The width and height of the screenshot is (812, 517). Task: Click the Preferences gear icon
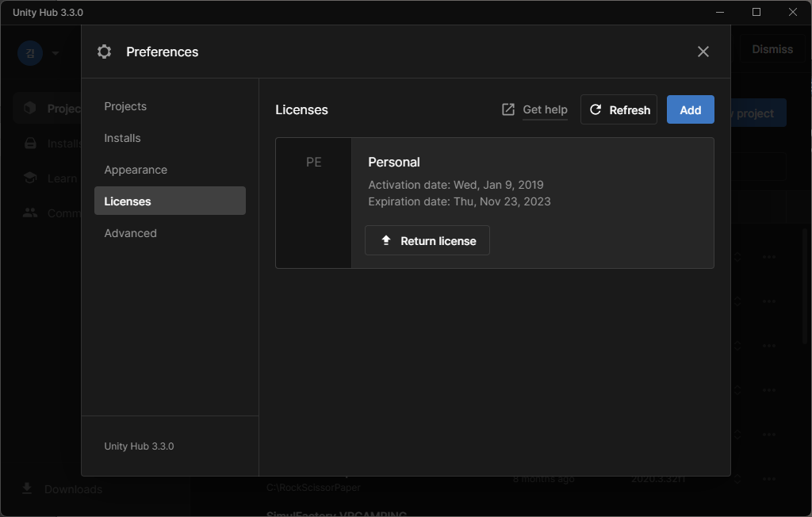coord(104,52)
